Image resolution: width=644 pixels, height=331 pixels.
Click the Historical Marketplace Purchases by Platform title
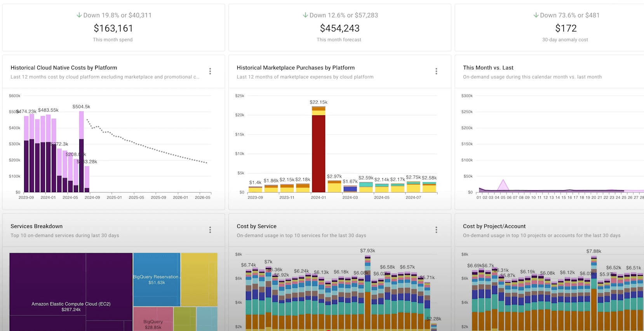click(x=296, y=68)
